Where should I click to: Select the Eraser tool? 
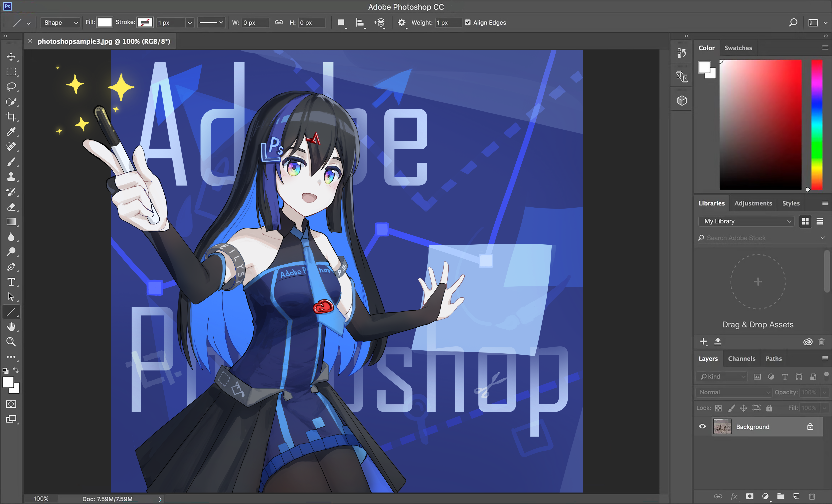(11, 207)
